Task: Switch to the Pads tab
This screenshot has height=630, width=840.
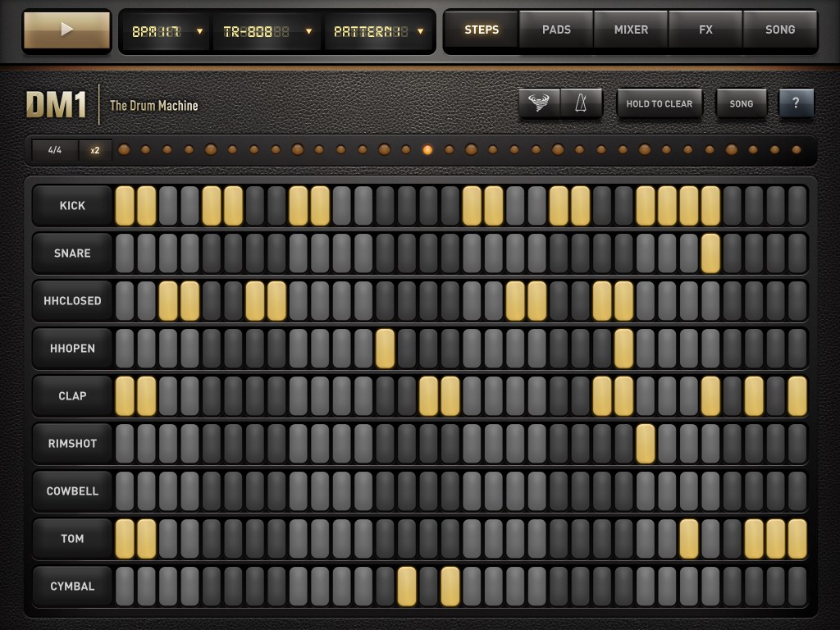Action: click(x=556, y=30)
